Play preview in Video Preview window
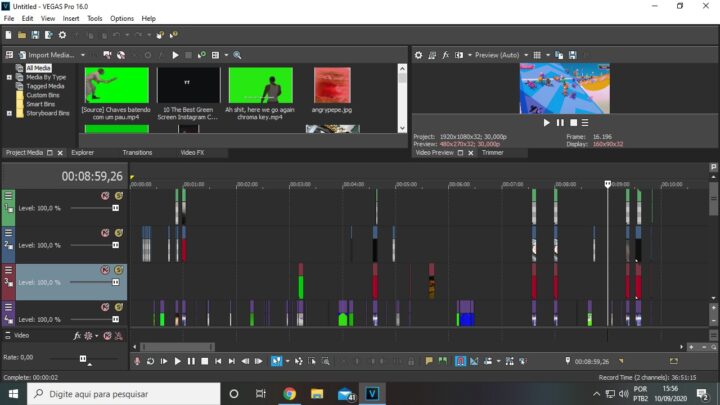Viewport: 720px width, 405px height. click(546, 123)
